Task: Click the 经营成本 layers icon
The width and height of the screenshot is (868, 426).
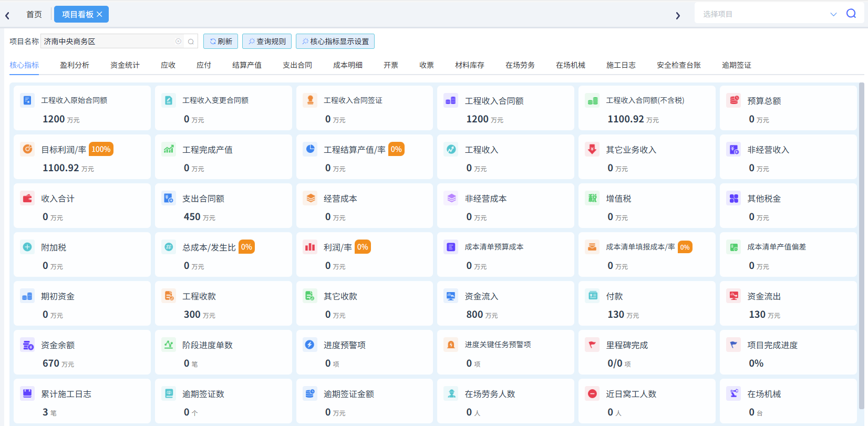Action: coord(310,198)
